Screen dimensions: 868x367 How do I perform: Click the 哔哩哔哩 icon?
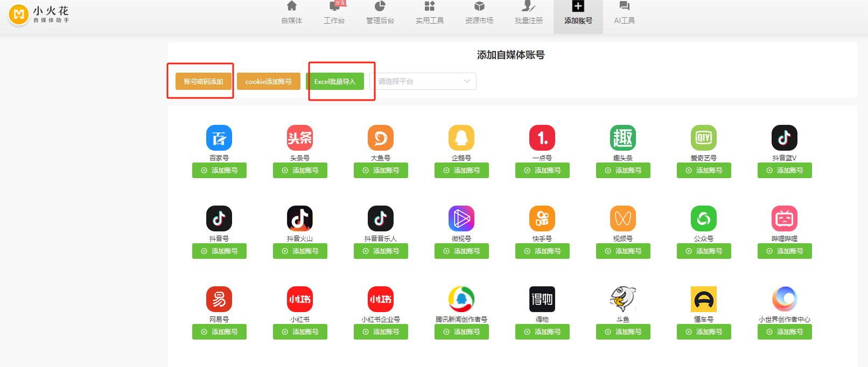pos(785,218)
